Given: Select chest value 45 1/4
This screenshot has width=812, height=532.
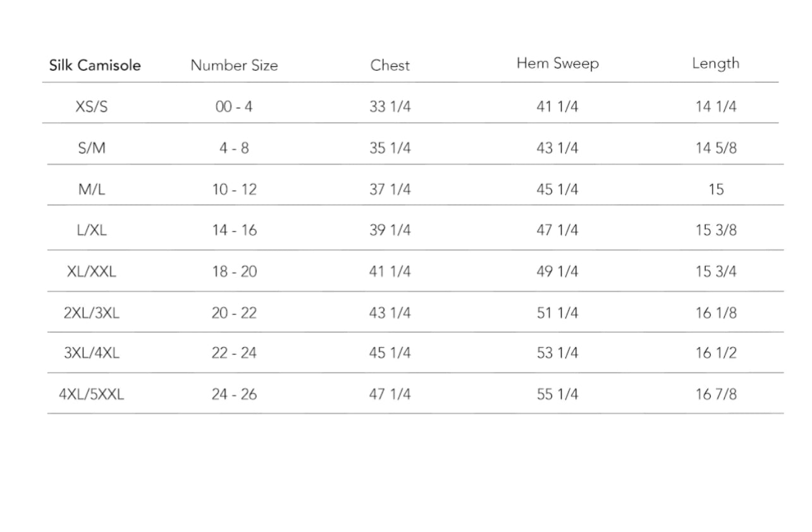Looking at the screenshot, I should [390, 353].
